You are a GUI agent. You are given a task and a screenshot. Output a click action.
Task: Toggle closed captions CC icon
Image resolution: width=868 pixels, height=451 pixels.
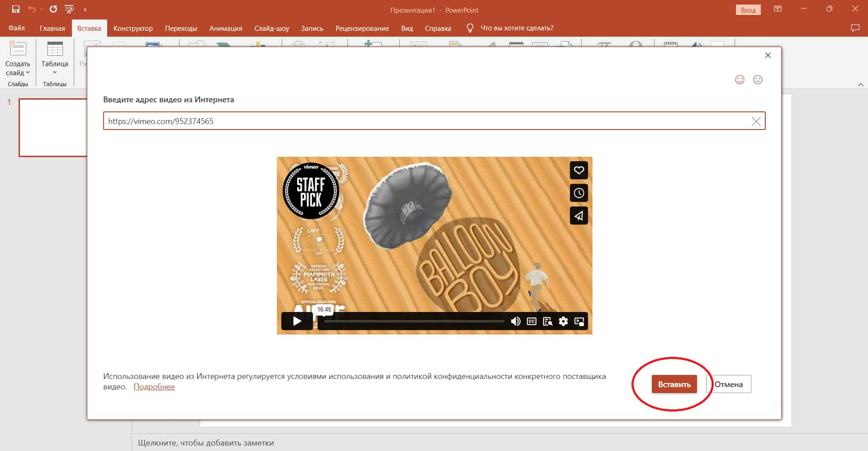tap(531, 321)
